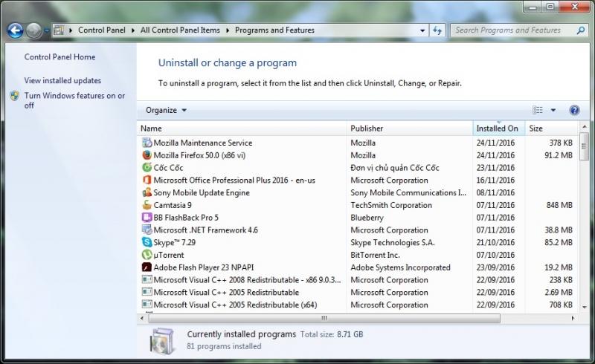
Task: Select the Cốc Cốc program name
Action: tap(168, 168)
